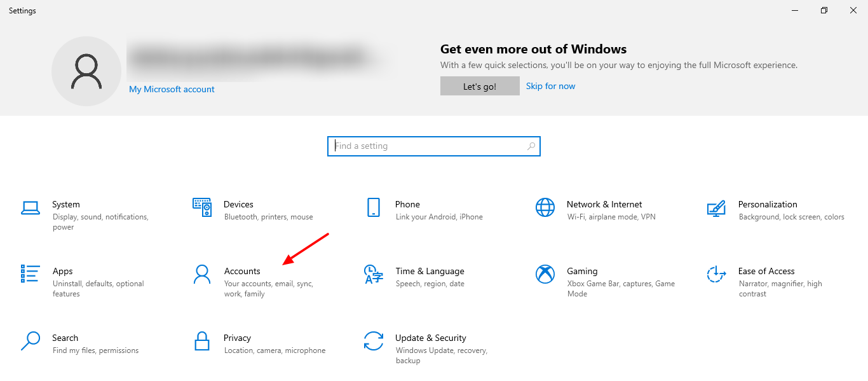Click 'Speech, region, date' description
Viewport: 868px width, 381px height.
click(x=430, y=284)
